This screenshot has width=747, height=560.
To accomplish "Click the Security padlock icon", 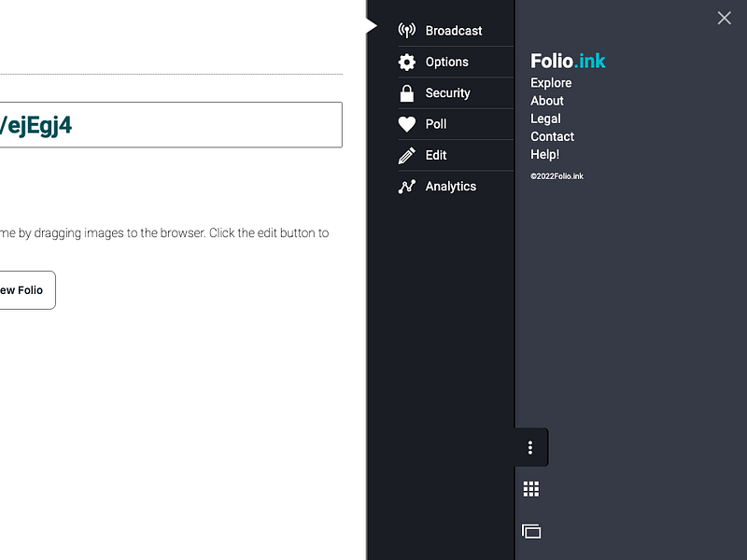I will (x=407, y=92).
